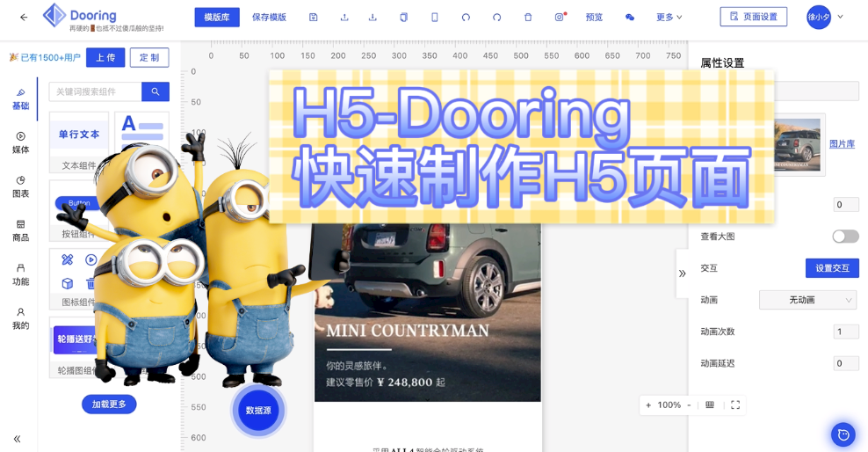This screenshot has height=452, width=868.
Task: Switch to the 商品 product tab
Action: click(20, 231)
